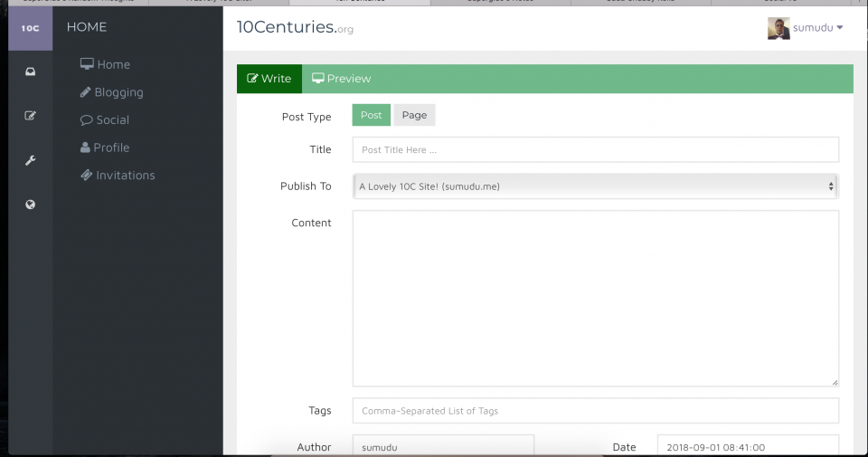Click the globe icon in the left rail
Screen dimensions: 868x457
coord(31,205)
